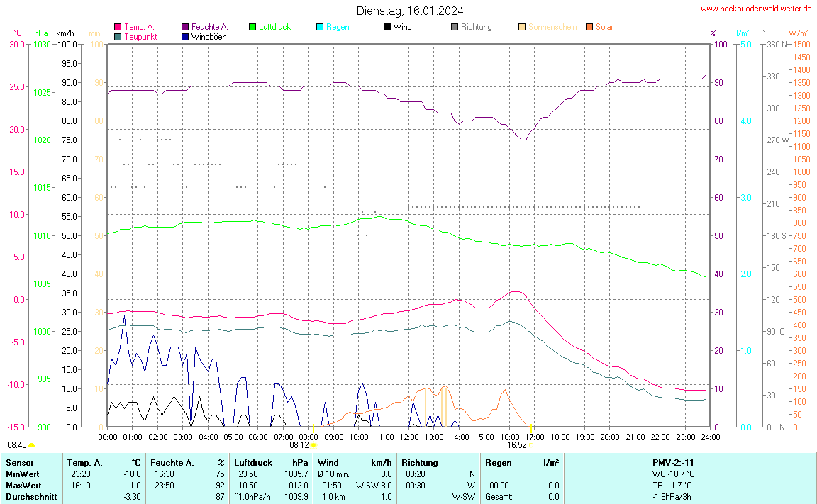Click the orange Solar legend square

coord(589,27)
